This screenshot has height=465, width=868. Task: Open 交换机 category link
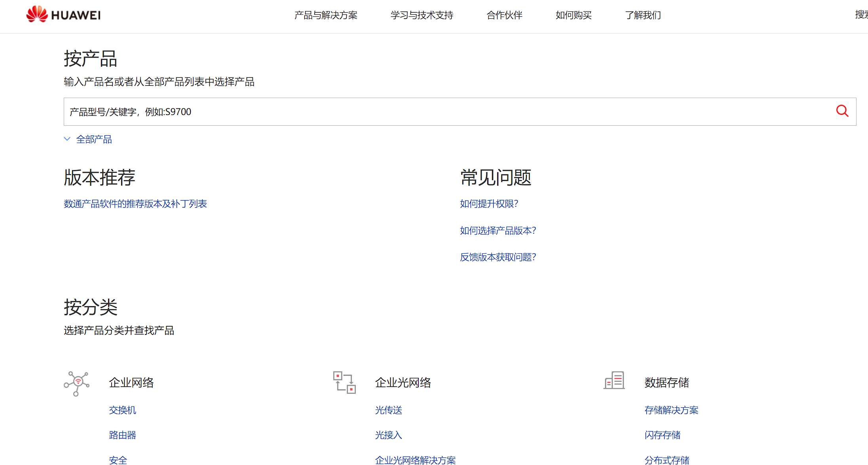tap(123, 410)
